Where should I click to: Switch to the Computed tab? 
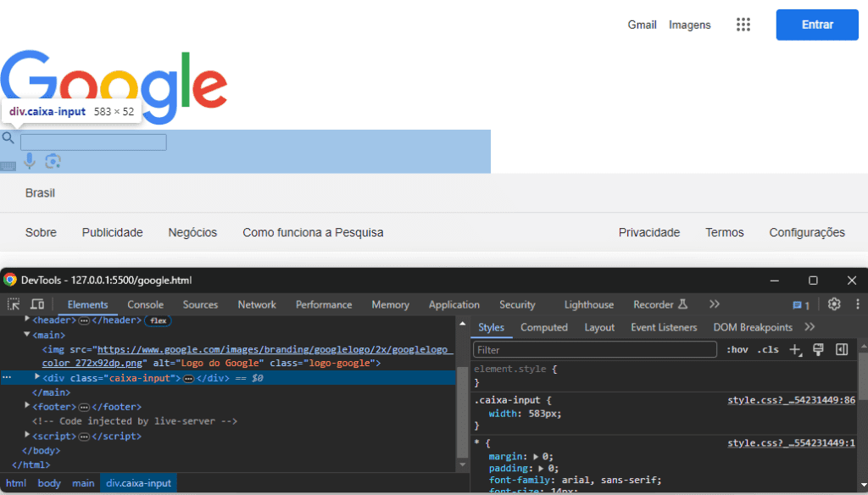pyautogui.click(x=543, y=326)
